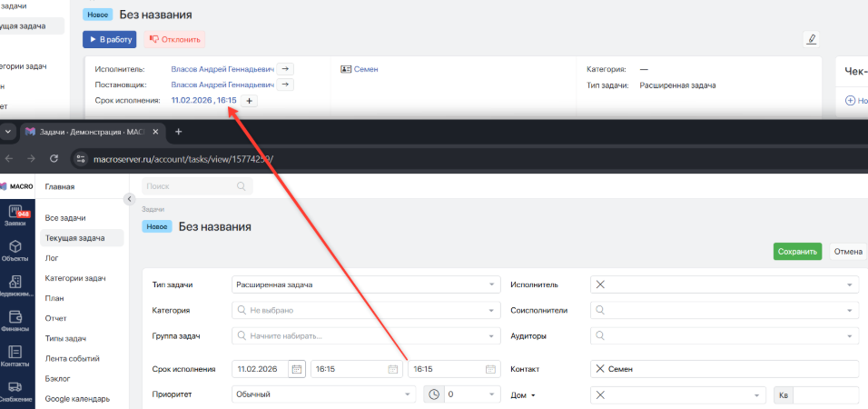This screenshot has height=409, width=868.
Task: Click the search magnifier in Поиск
Action: [x=241, y=186]
